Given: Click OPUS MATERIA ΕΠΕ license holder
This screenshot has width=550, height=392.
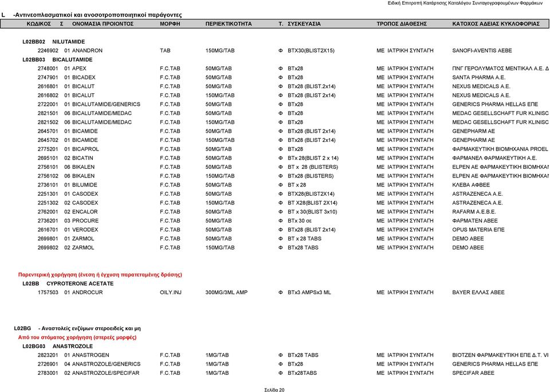Looking at the screenshot, I should pyautogui.click(x=478, y=230).
